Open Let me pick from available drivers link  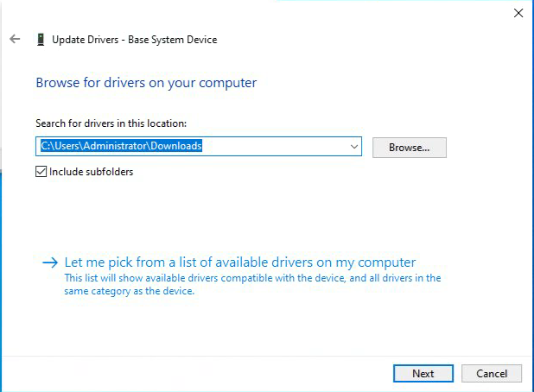click(240, 262)
